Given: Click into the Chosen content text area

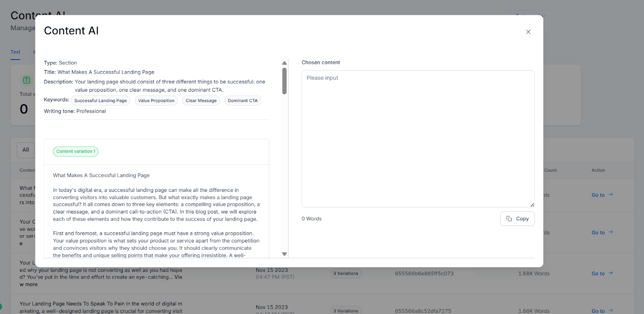Looking at the screenshot, I should (x=418, y=139).
